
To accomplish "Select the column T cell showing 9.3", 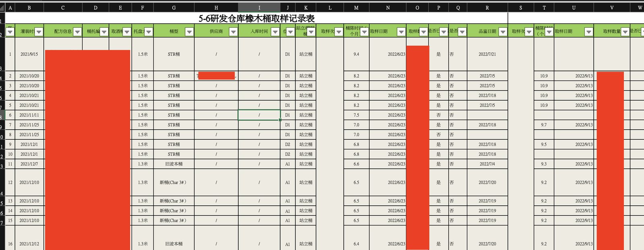I will [x=544, y=164].
